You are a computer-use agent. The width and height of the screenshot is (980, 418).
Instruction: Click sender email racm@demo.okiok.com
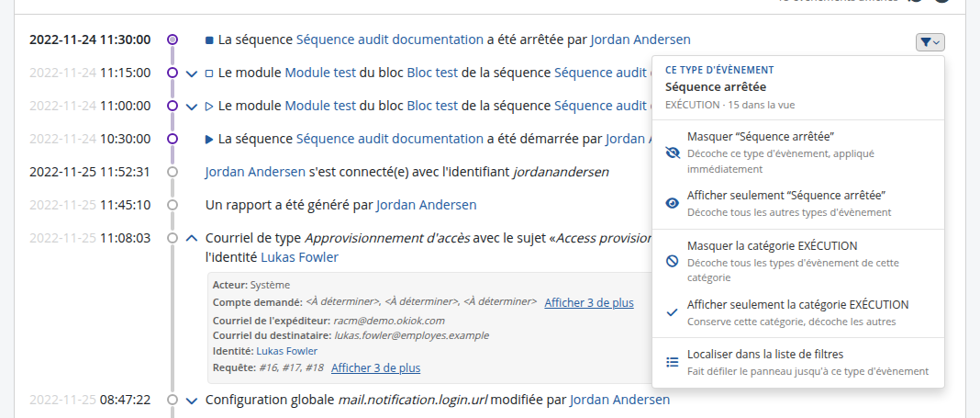[x=389, y=321]
